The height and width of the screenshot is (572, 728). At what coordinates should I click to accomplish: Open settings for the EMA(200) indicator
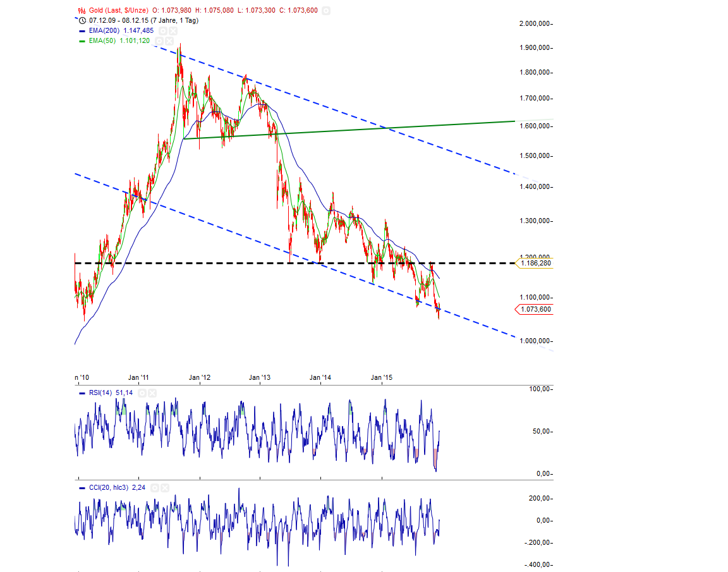pyautogui.click(x=163, y=30)
